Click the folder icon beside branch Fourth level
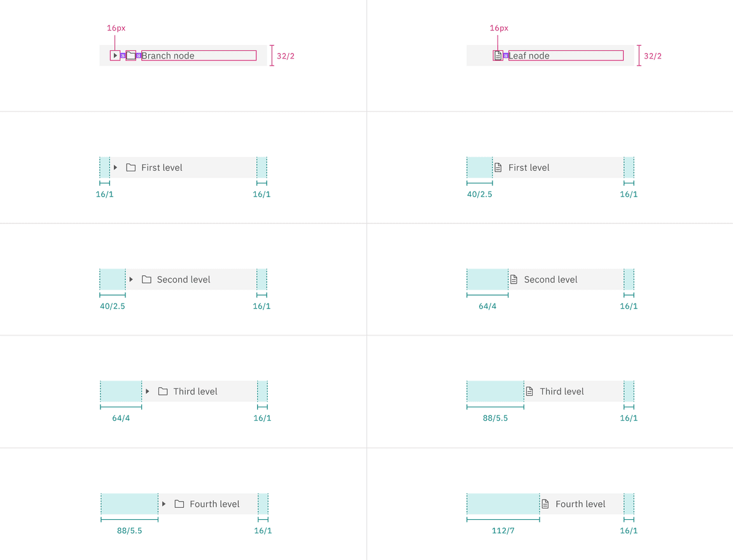This screenshot has height=560, width=733. point(179,504)
